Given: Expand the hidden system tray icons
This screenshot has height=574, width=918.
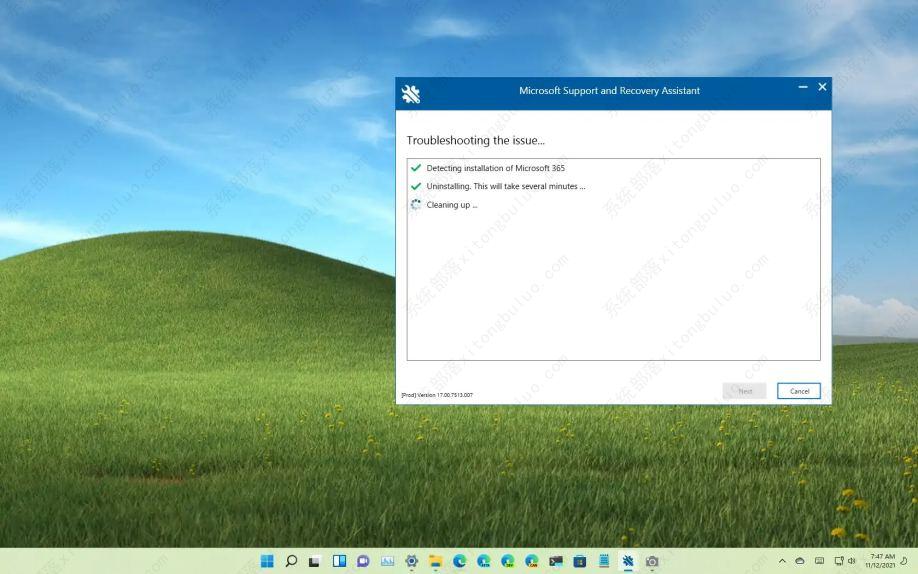Looking at the screenshot, I should click(782, 562).
